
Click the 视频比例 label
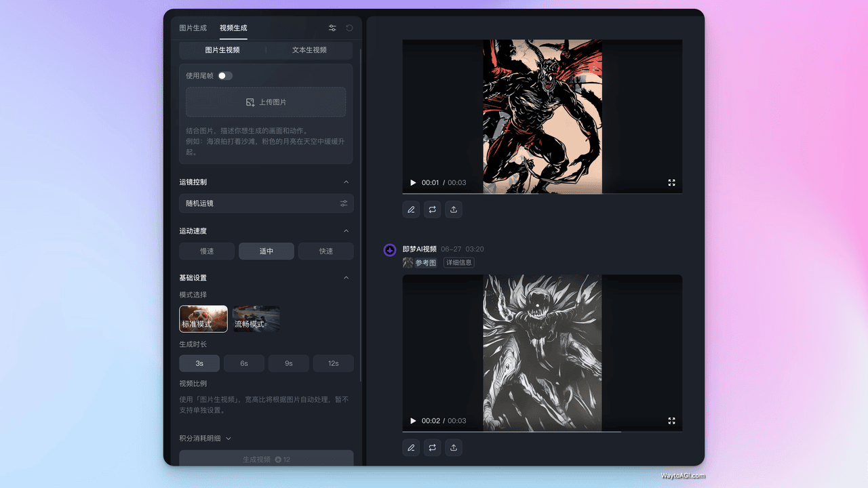pos(193,384)
